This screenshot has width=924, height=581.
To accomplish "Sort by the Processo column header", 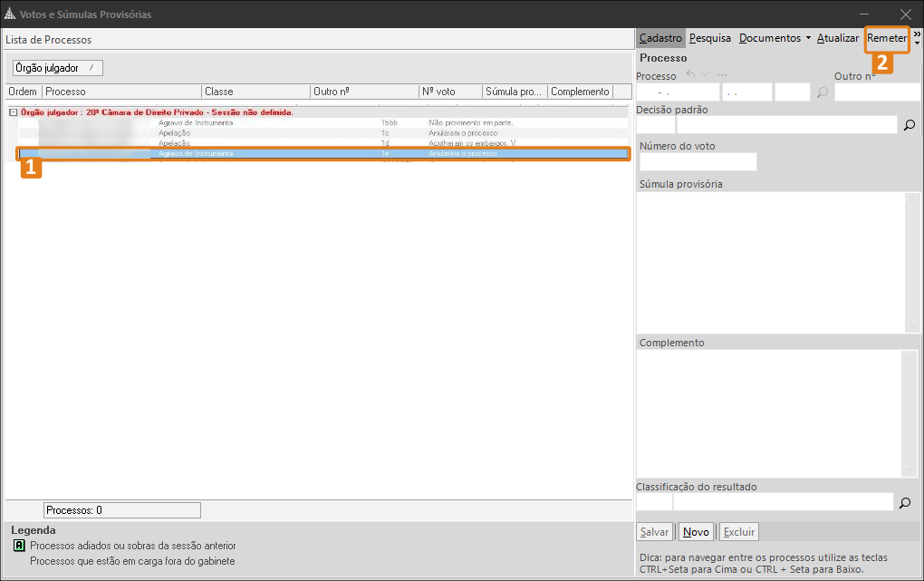I will 122,92.
